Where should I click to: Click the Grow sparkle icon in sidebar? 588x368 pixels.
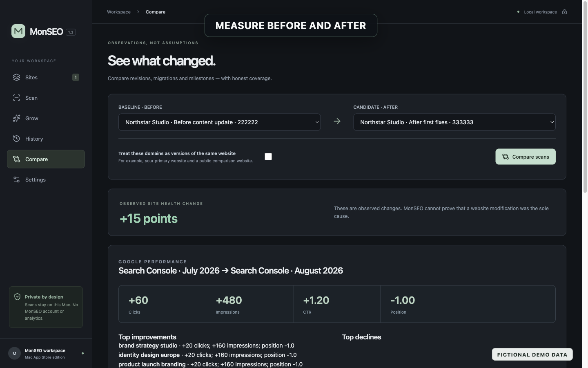(16, 118)
